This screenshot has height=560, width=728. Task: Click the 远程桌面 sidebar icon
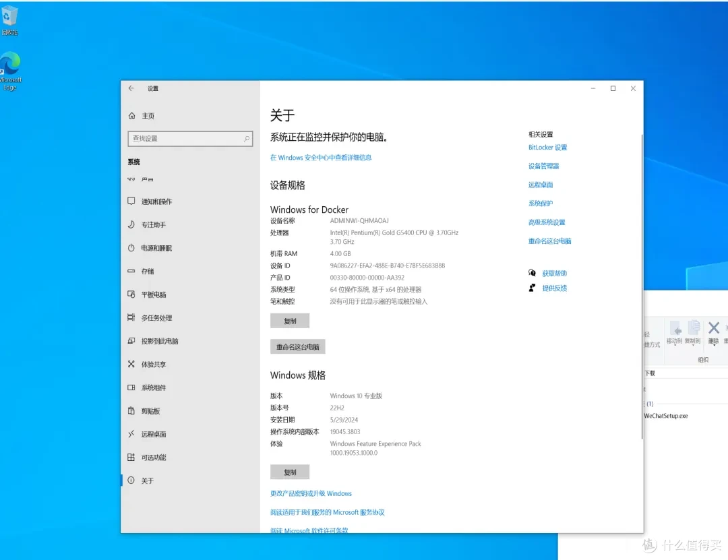131,434
